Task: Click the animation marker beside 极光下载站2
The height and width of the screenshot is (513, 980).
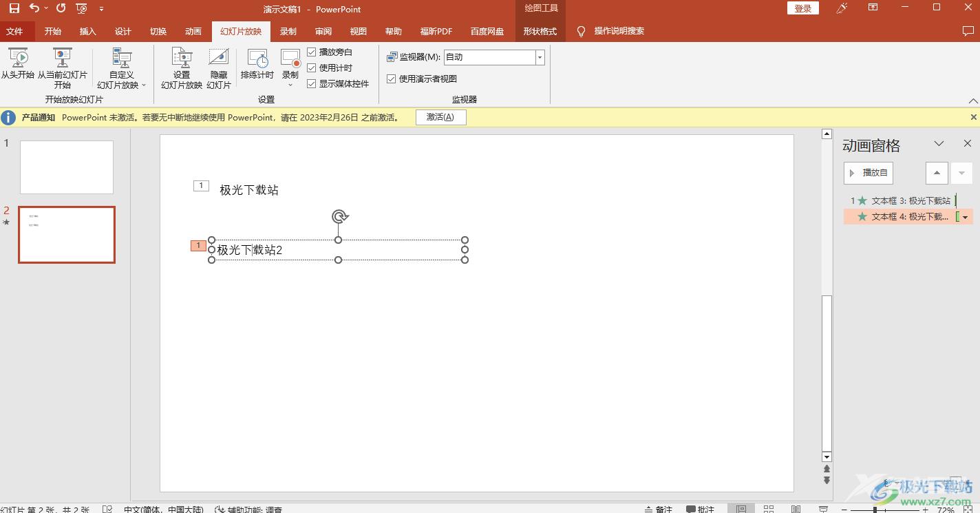Action: pyautogui.click(x=198, y=246)
